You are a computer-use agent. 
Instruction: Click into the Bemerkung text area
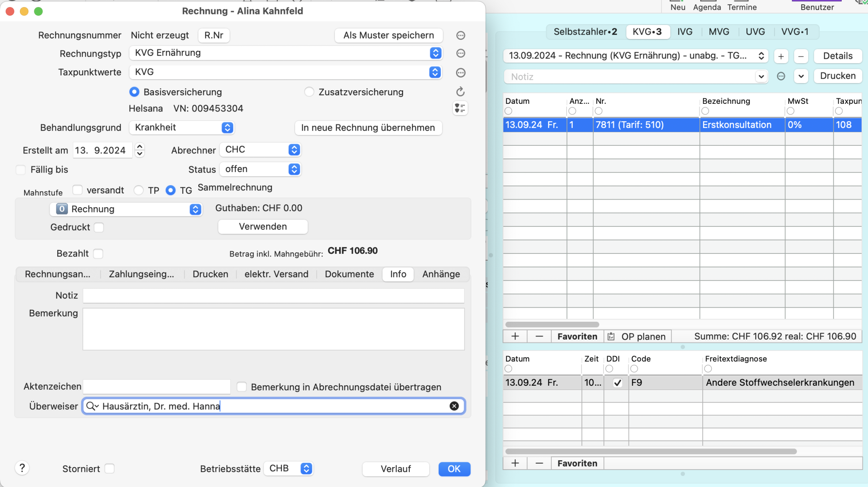click(x=273, y=329)
